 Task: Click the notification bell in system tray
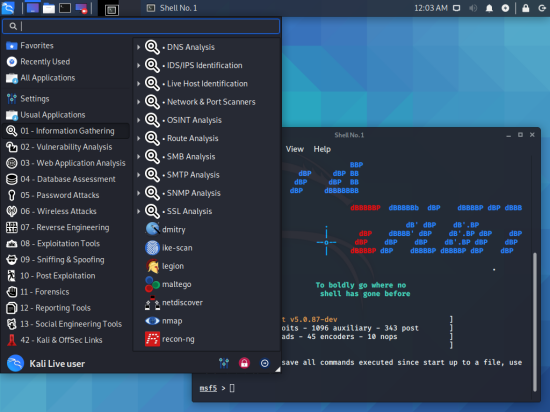489,8
